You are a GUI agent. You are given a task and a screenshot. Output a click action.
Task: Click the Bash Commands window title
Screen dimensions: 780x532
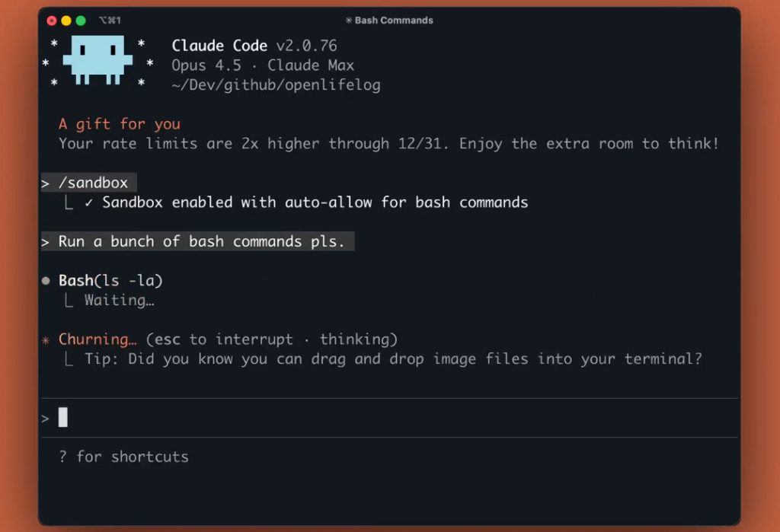(394, 21)
